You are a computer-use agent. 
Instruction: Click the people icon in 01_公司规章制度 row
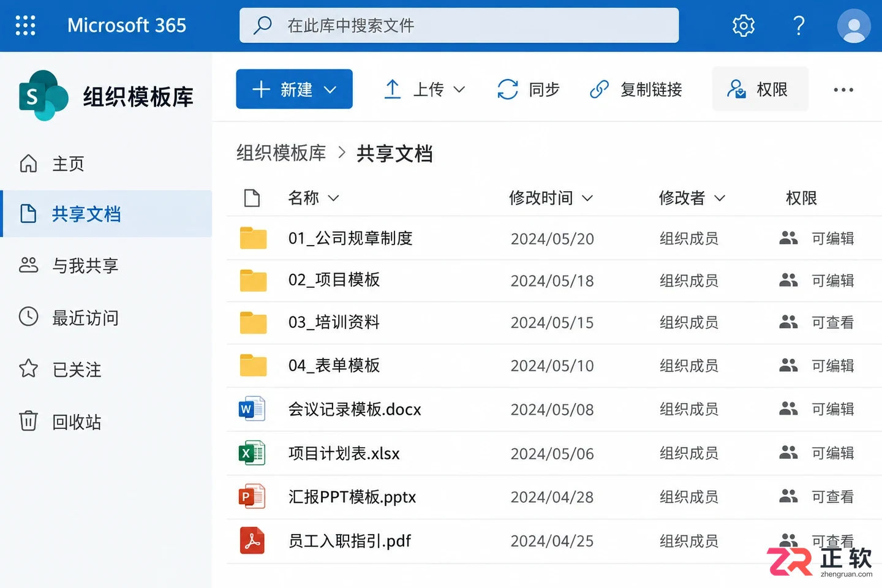click(788, 238)
